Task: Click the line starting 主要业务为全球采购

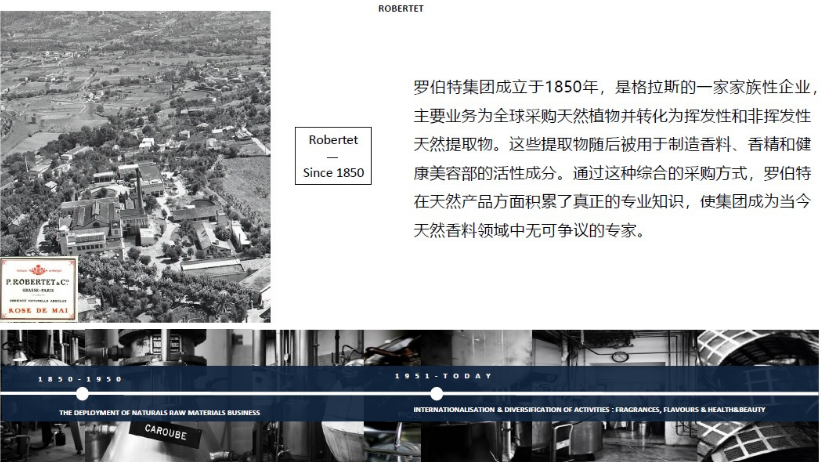Action: [612, 116]
